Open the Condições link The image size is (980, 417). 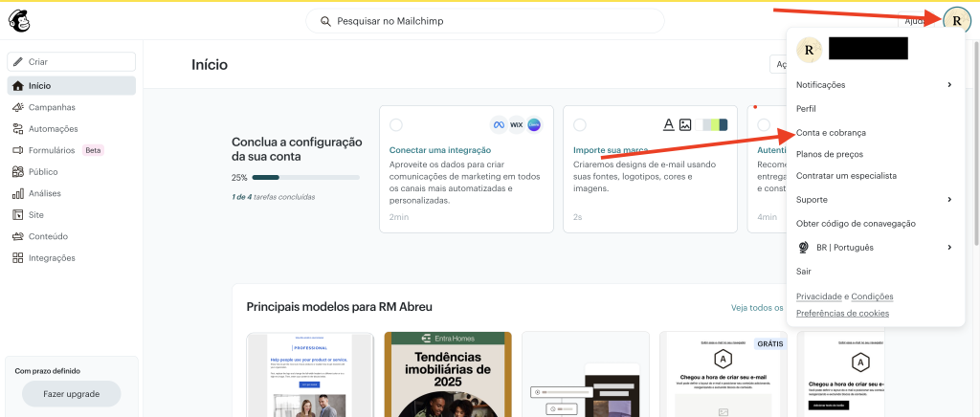[x=872, y=296]
